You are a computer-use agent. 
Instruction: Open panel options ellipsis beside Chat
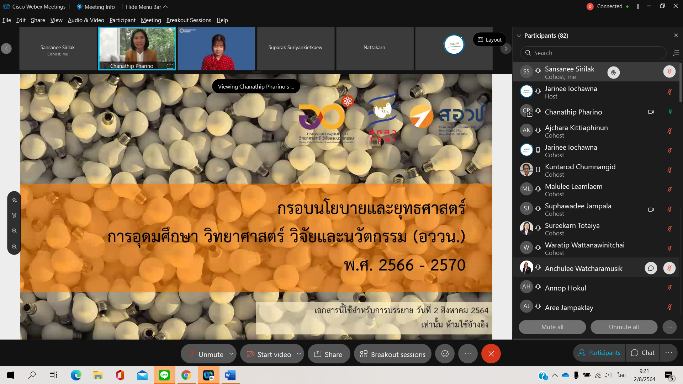(669, 353)
